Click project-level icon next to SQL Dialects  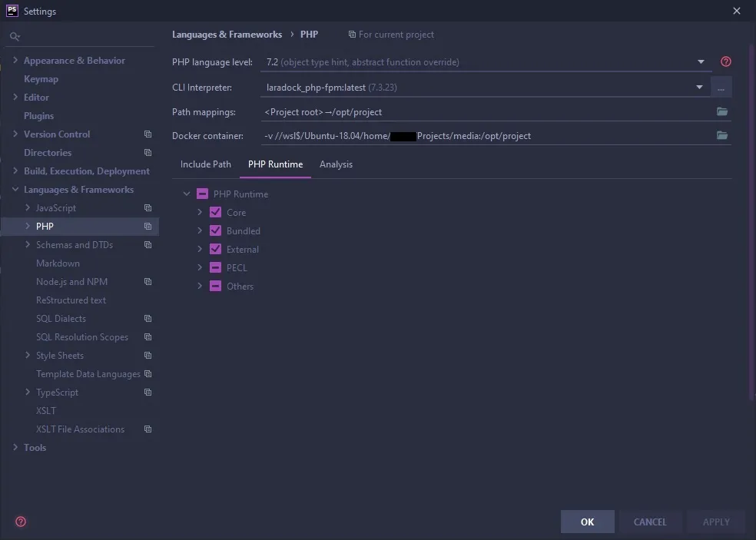pos(148,319)
